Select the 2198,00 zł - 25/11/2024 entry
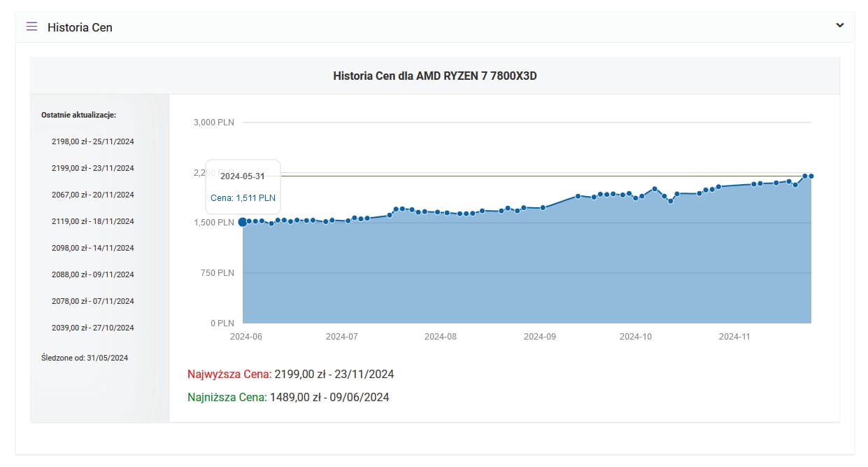This screenshot has width=868, height=467. pos(93,141)
